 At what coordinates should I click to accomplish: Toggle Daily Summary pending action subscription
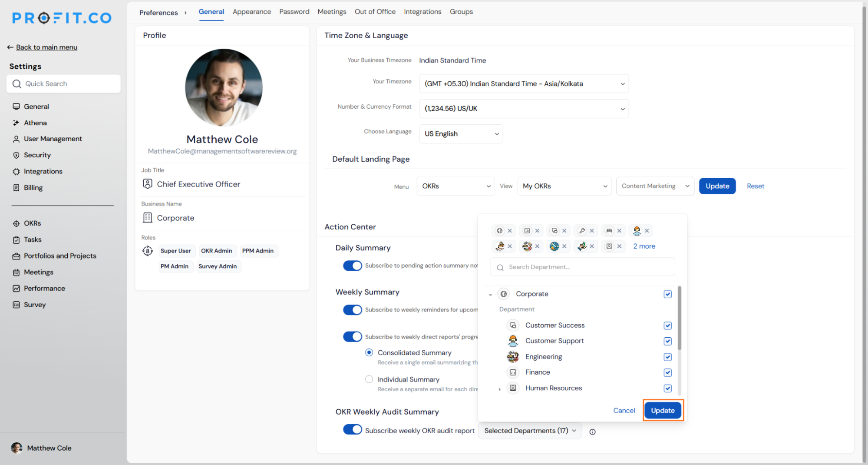352,266
